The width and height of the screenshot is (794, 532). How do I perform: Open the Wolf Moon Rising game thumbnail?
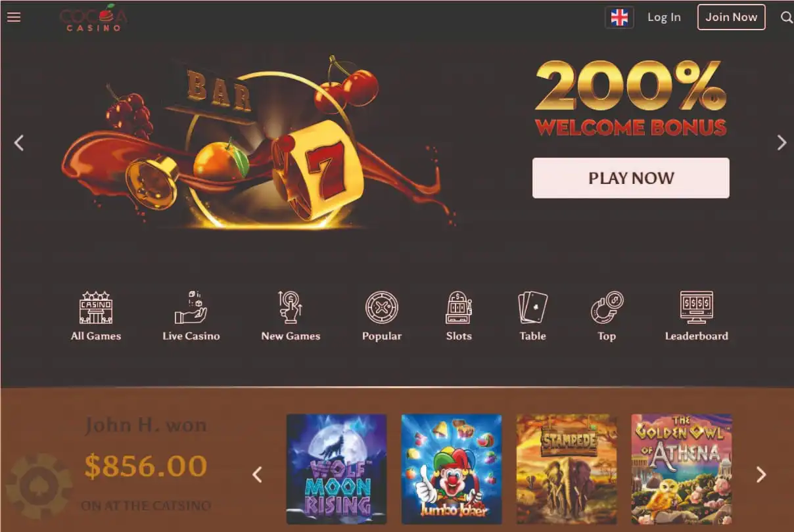coord(337,469)
